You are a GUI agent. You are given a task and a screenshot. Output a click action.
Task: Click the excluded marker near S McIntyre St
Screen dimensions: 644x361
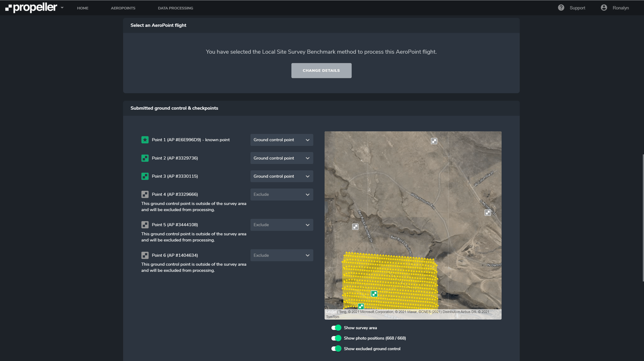pos(488,212)
